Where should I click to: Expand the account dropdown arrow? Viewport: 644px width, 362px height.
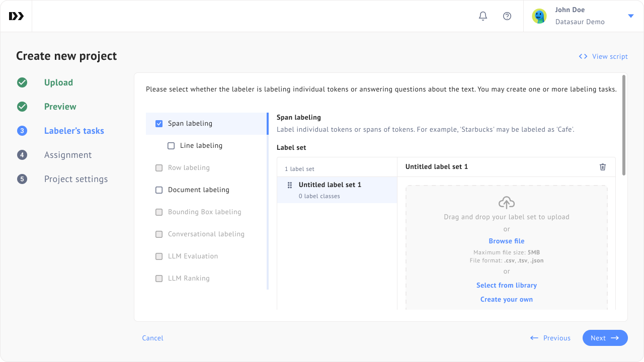pyautogui.click(x=631, y=16)
